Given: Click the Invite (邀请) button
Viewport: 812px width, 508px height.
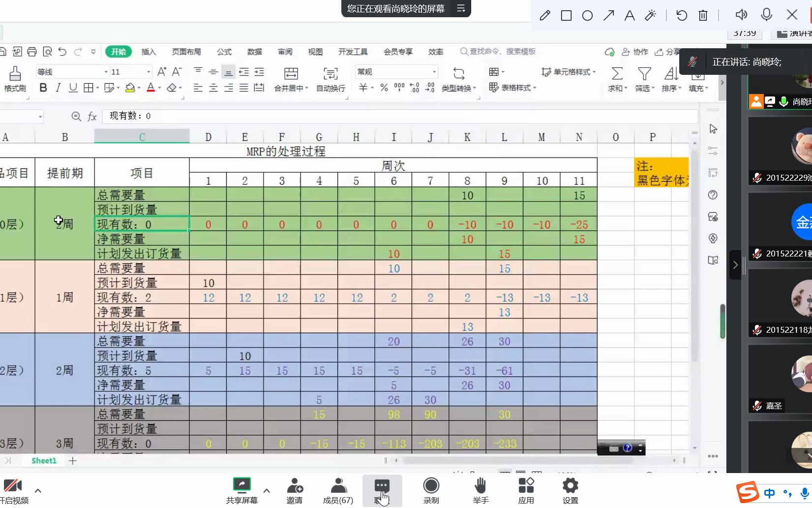Looking at the screenshot, I should (x=295, y=491).
